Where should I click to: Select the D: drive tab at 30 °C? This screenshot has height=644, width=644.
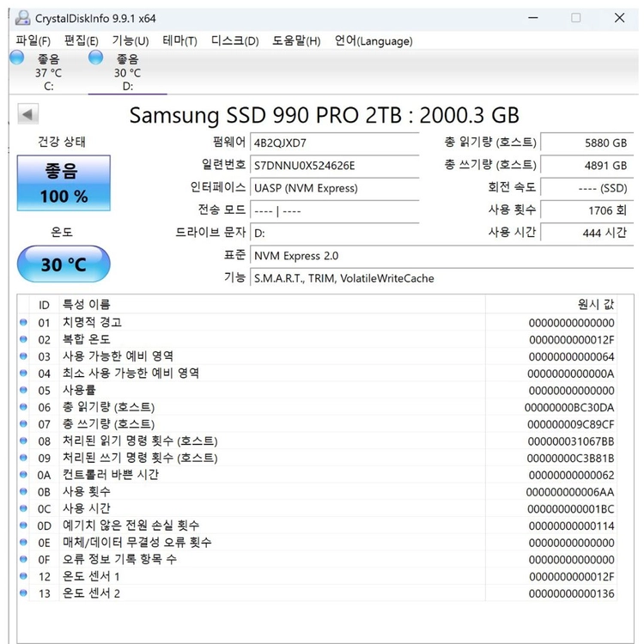127,73
